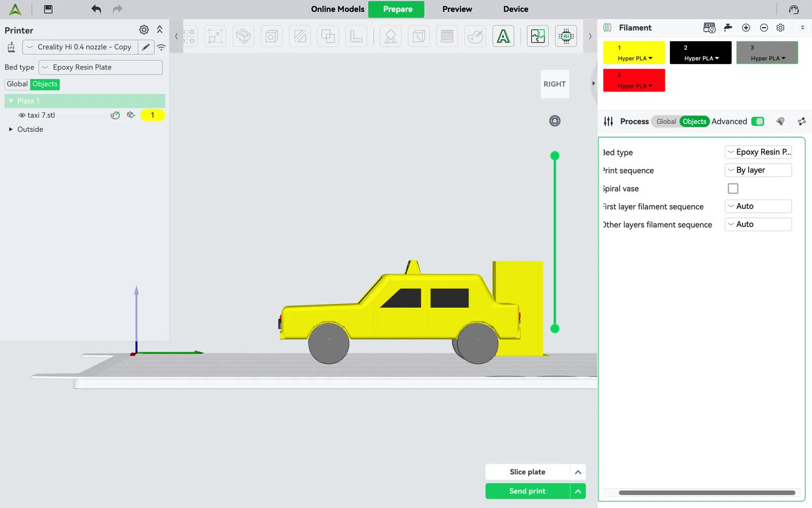Open printer settings gear icon
Image resolution: width=812 pixels, height=508 pixels.
coord(144,30)
